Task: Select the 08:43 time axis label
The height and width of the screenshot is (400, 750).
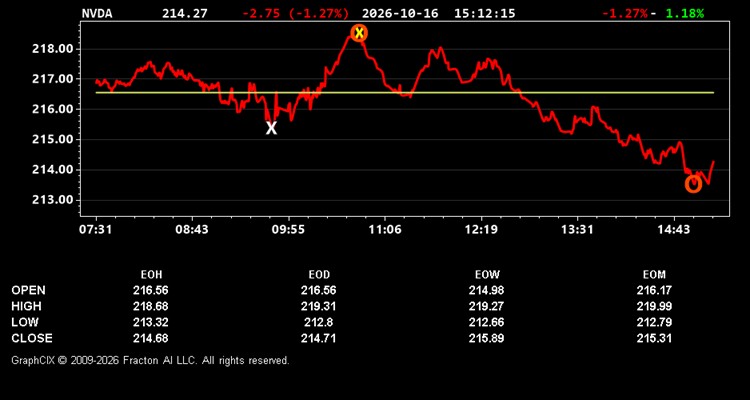Action: [192, 230]
